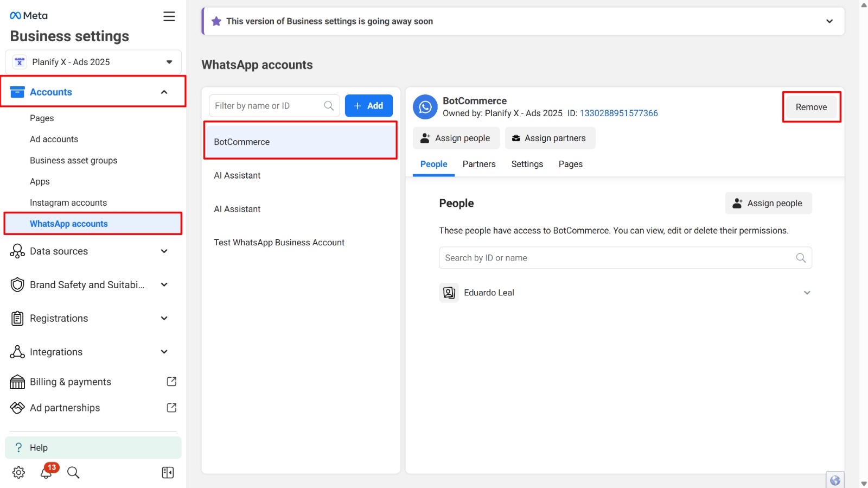Expand the Business settings banner notice

tap(829, 21)
